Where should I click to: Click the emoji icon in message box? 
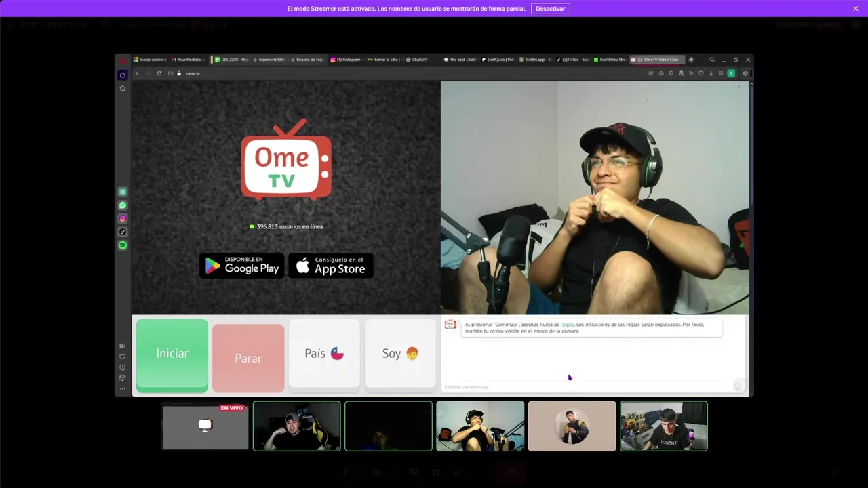click(x=738, y=386)
